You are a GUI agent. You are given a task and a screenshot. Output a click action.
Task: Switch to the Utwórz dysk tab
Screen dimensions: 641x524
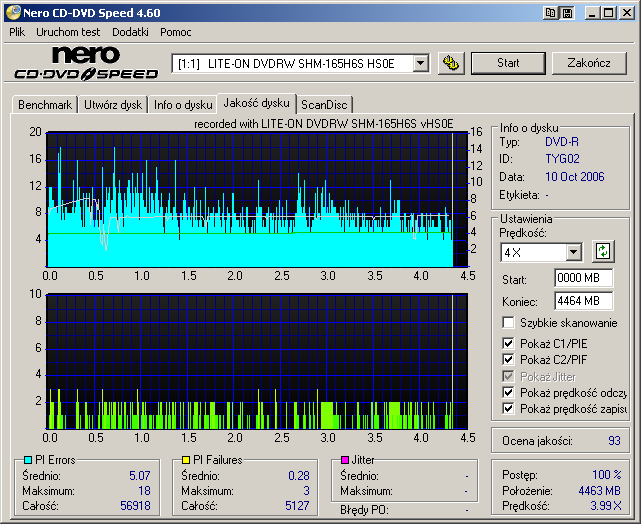pos(113,105)
